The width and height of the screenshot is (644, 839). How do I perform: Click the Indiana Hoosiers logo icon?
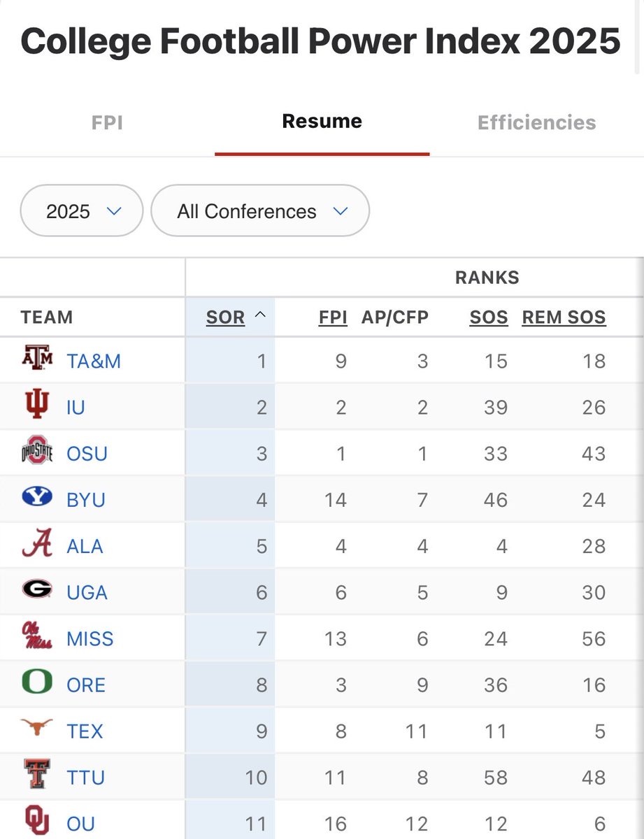(37, 406)
